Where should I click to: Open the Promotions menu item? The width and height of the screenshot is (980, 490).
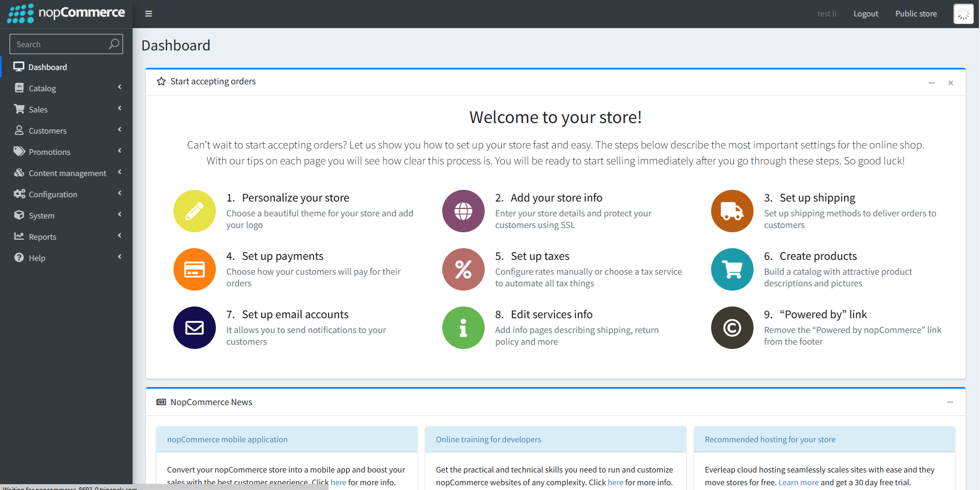[66, 152]
